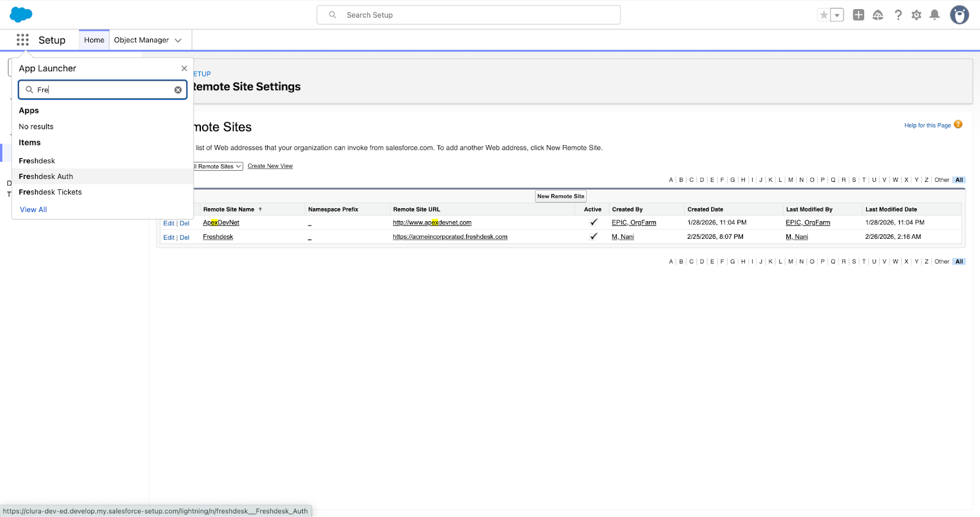This screenshot has height=517, width=980.
Task: Clear the App Launcher search text
Action: [178, 90]
